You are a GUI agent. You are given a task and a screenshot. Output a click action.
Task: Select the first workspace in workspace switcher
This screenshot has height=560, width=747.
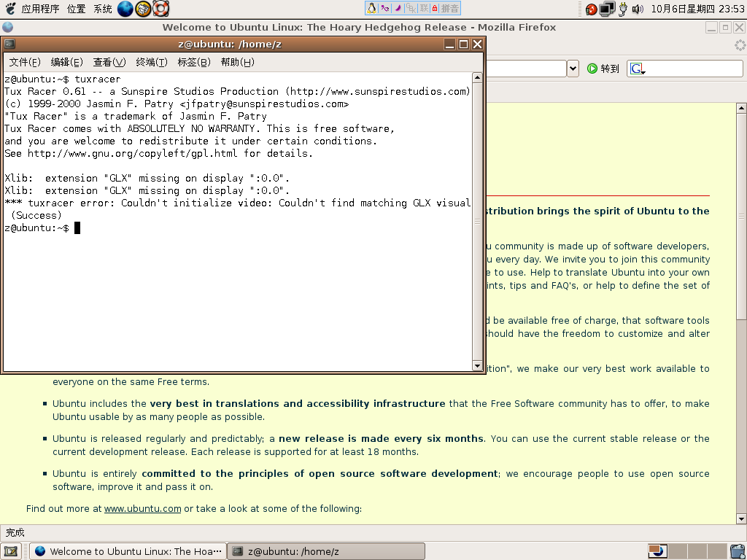(657, 551)
